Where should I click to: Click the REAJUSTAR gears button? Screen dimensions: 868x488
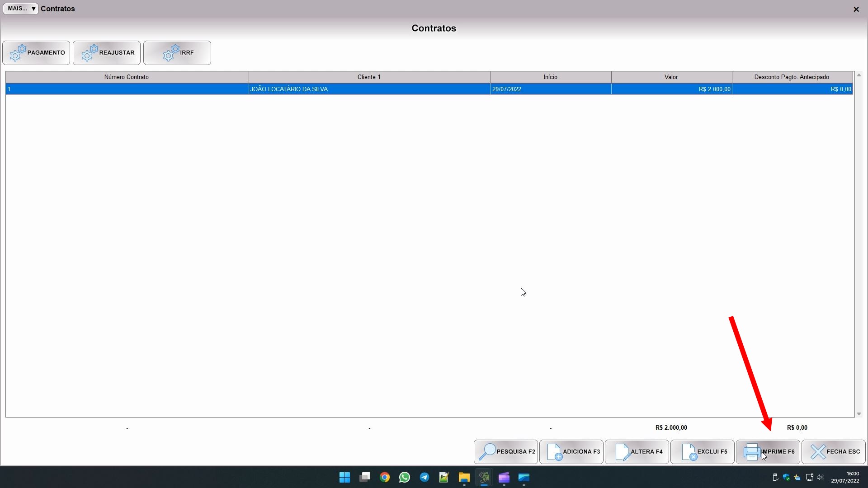107,53
